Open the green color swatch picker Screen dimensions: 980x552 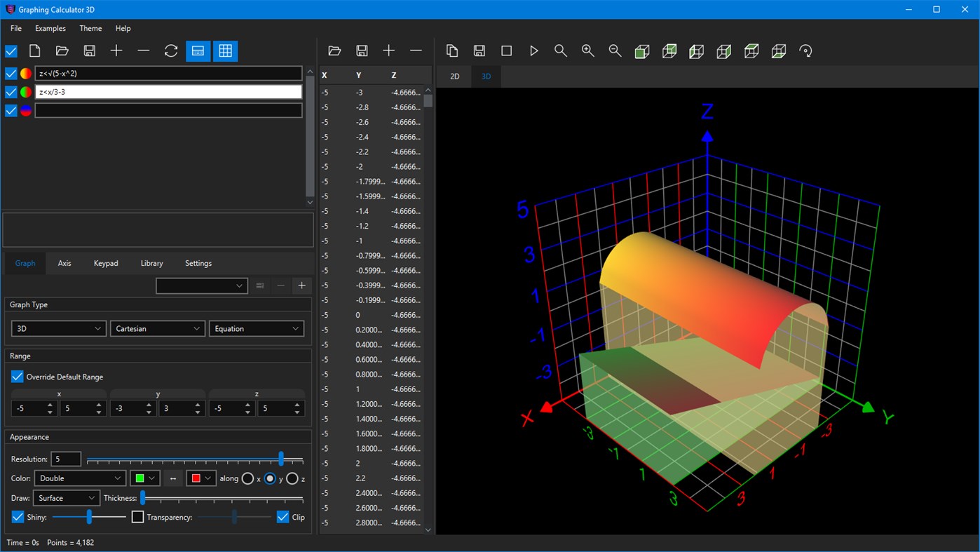pyautogui.click(x=144, y=478)
